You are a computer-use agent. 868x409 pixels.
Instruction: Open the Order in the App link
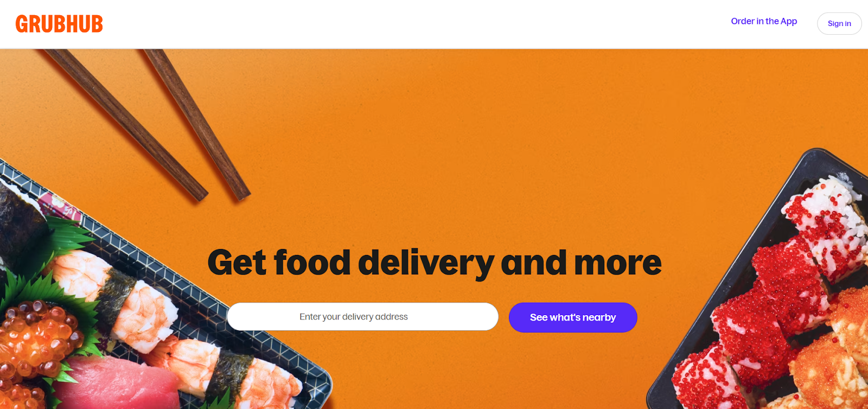764,21
